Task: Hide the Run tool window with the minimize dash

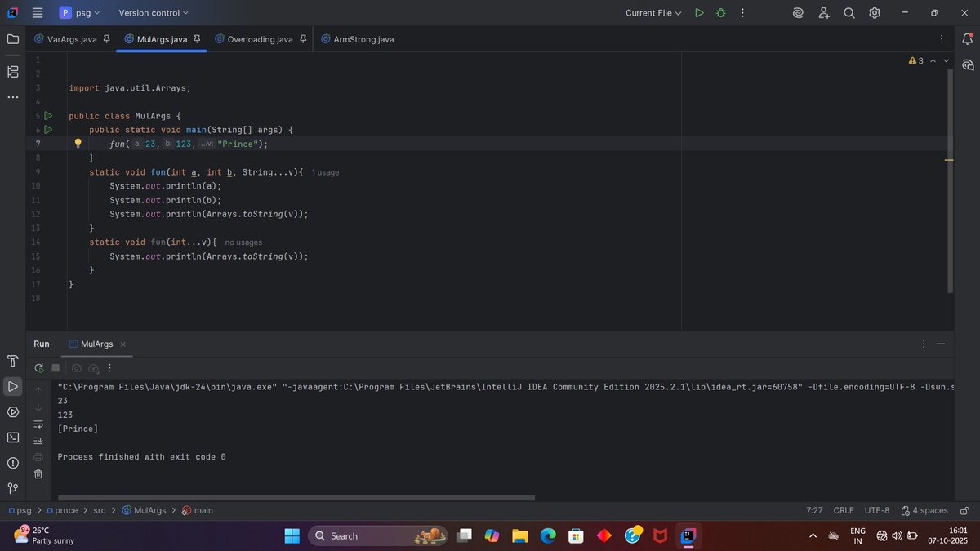Action: pyautogui.click(x=941, y=344)
